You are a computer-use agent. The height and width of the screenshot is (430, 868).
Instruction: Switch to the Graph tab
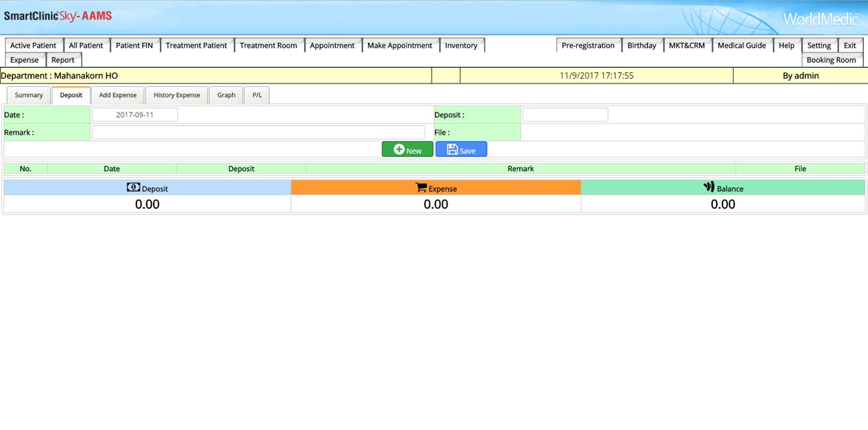[x=226, y=95]
